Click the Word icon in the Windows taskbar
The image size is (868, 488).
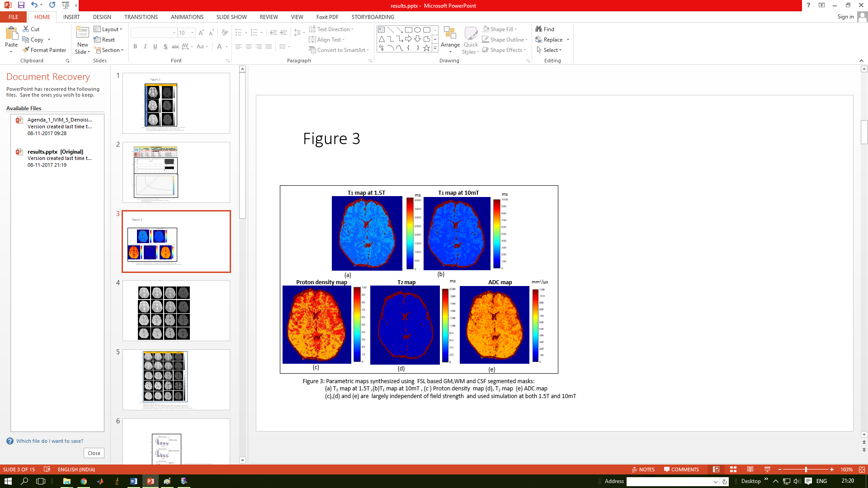point(134,481)
